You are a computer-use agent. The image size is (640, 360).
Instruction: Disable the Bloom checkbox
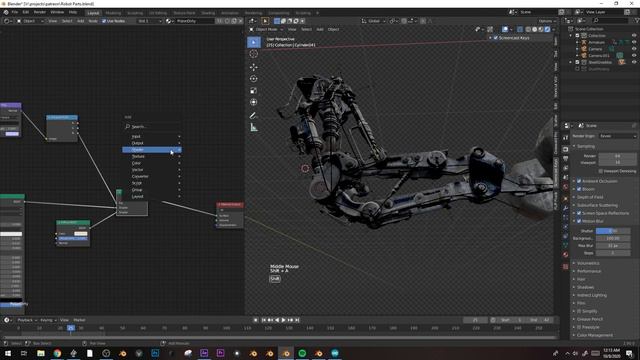[x=579, y=189]
